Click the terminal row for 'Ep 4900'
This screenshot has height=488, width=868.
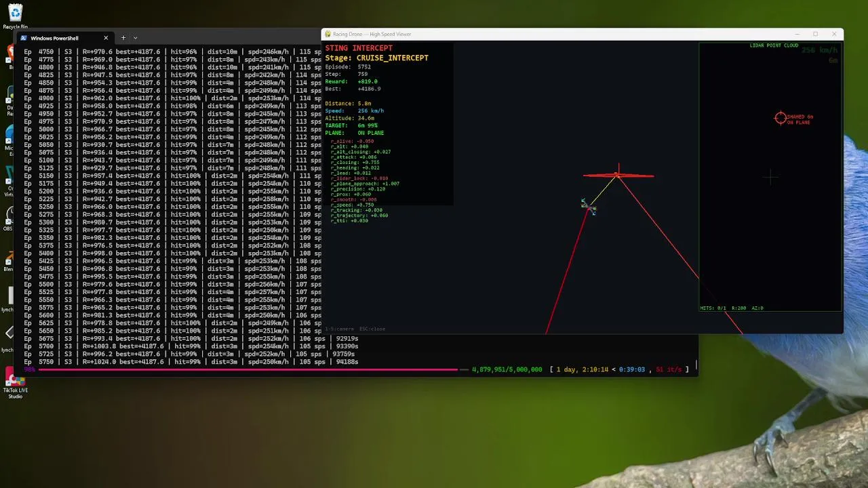pos(173,98)
